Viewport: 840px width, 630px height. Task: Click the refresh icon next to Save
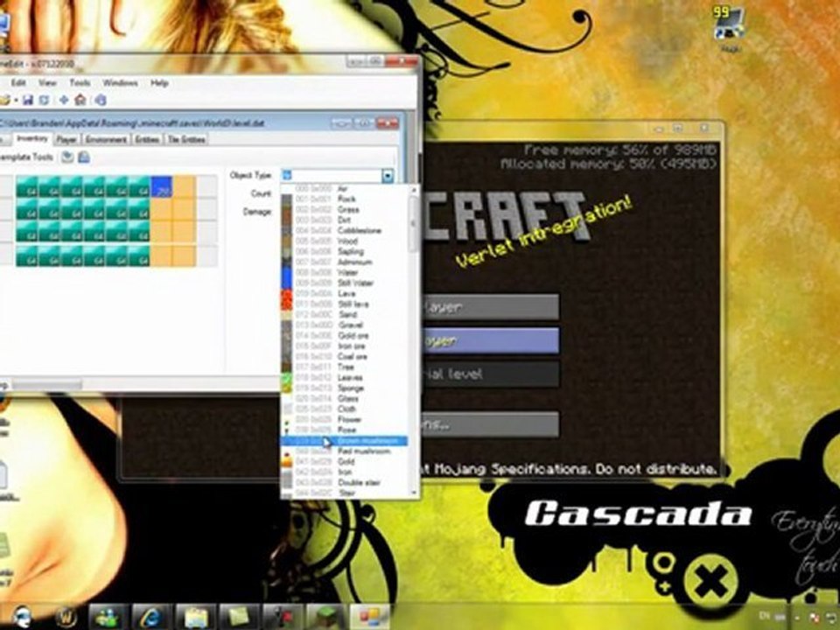pos(45,100)
